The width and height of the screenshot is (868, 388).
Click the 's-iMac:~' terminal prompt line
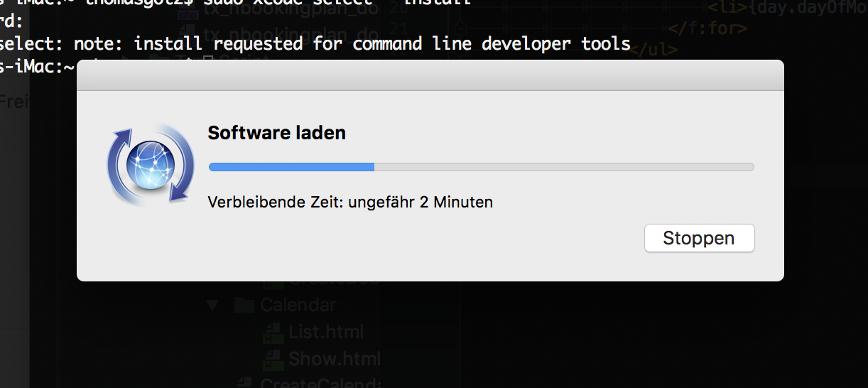(x=37, y=68)
